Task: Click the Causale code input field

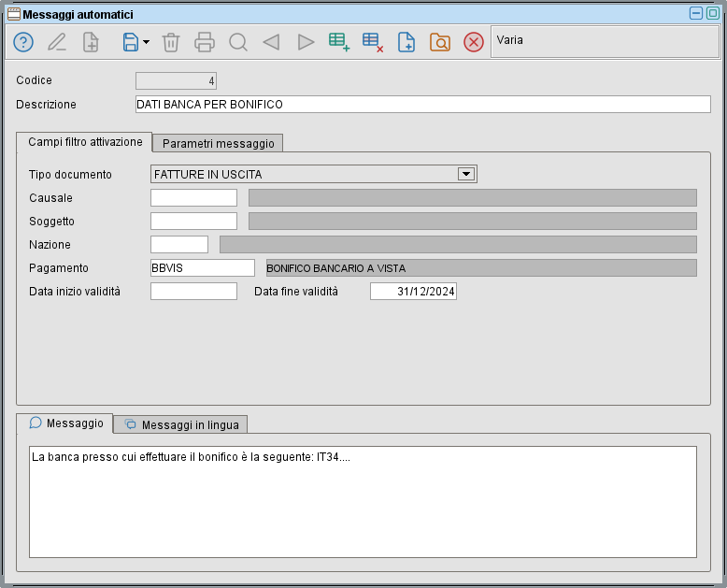Action: (x=193, y=198)
